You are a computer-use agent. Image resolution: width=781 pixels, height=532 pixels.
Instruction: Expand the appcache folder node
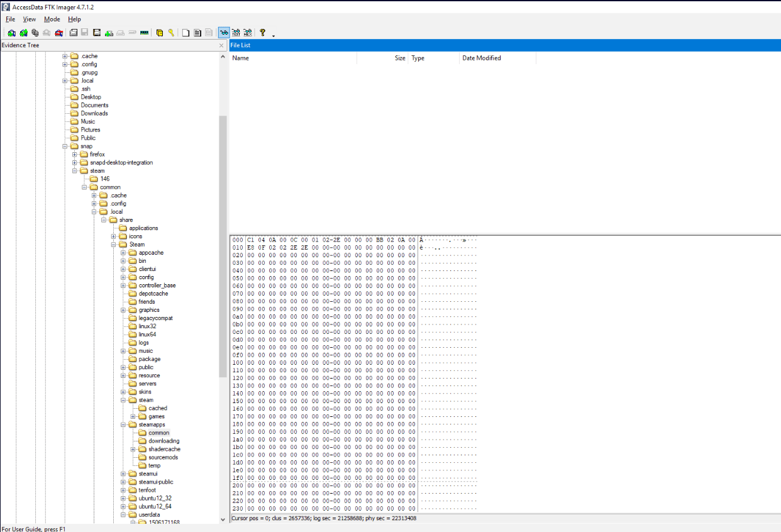click(x=123, y=252)
